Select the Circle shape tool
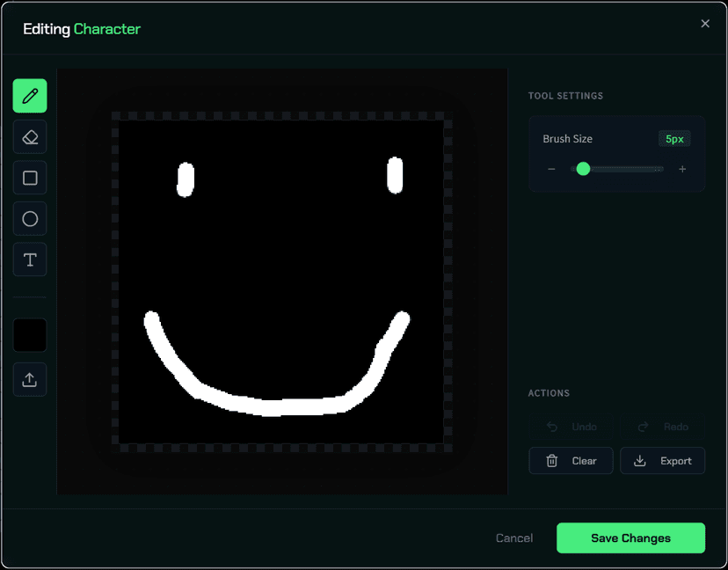Viewport: 728px width, 570px height. pyautogui.click(x=29, y=218)
